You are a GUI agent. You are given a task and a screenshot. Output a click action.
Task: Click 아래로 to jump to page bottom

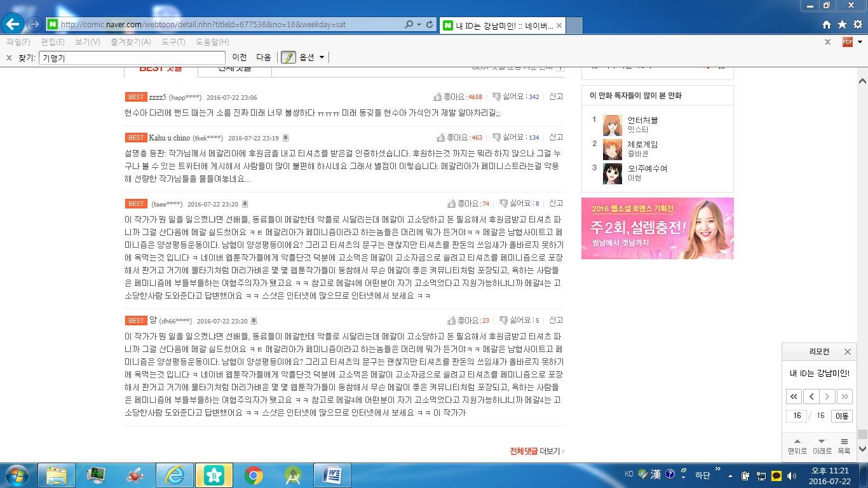(x=822, y=446)
